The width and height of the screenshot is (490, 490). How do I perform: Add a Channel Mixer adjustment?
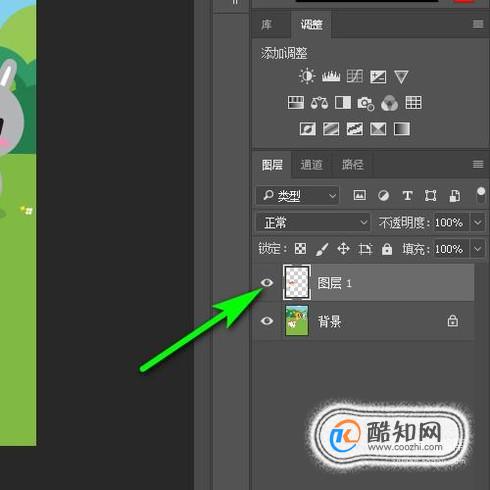tap(389, 103)
